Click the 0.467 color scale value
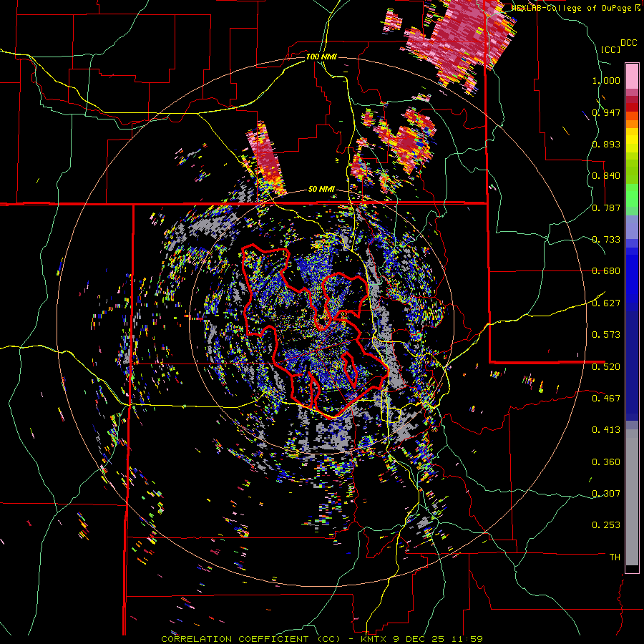Image resolution: width=644 pixels, height=644 pixels. (x=606, y=398)
